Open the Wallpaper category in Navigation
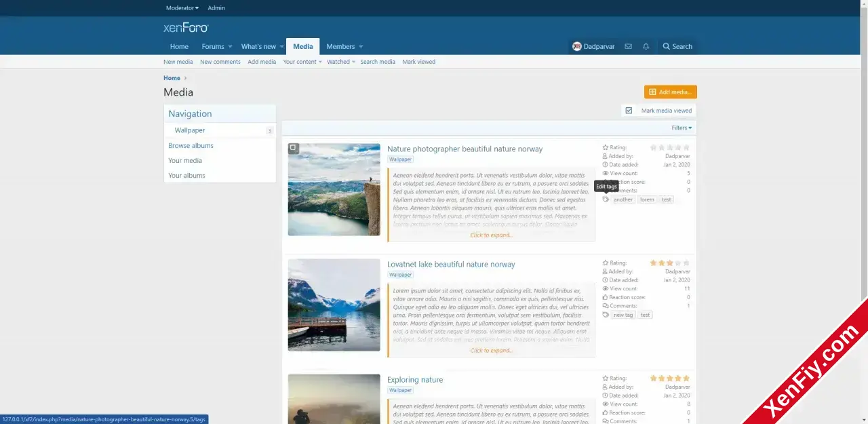This screenshot has width=868, height=424. pyautogui.click(x=190, y=130)
